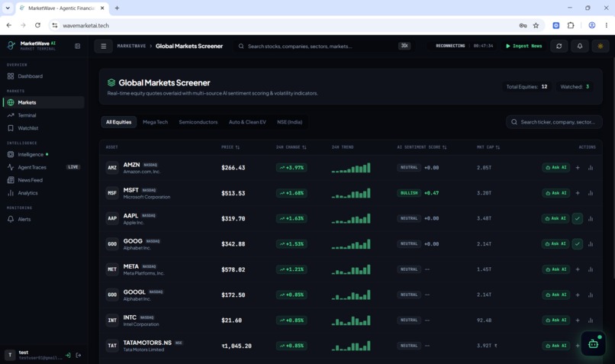Open Alerts in the sidebar
Image resolution: width=615 pixels, height=364 pixels.
pos(43,219)
